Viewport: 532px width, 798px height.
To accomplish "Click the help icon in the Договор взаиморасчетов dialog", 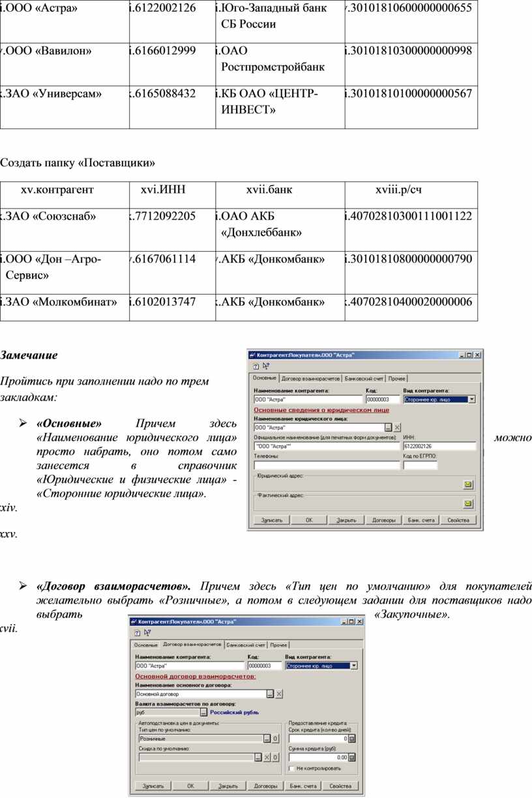I will [x=137, y=632].
